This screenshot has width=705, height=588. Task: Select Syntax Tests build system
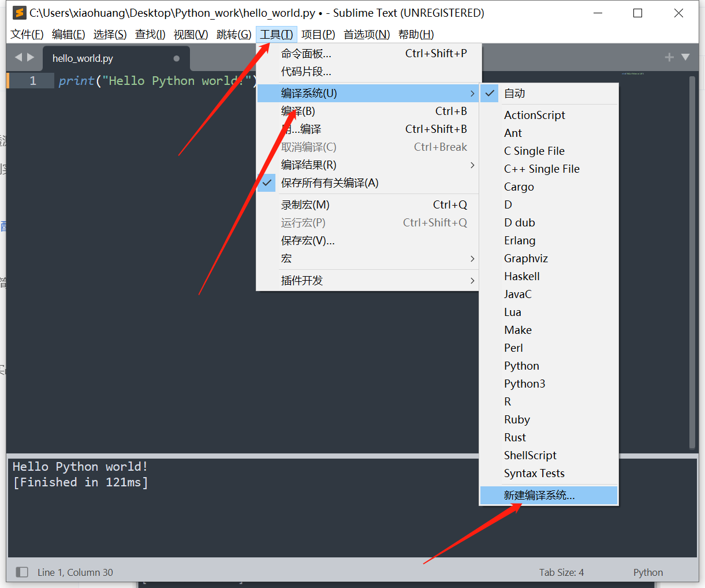(549, 473)
